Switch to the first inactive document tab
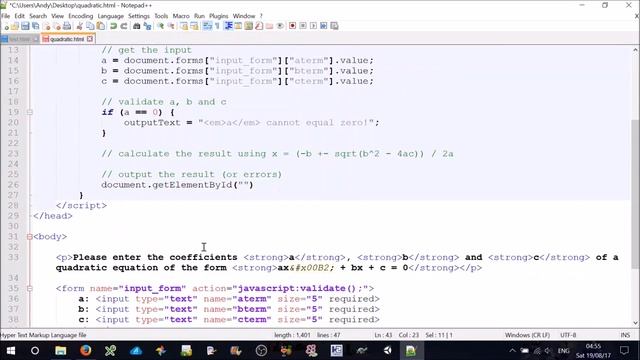Screen dimensions: 640x360 20,39
